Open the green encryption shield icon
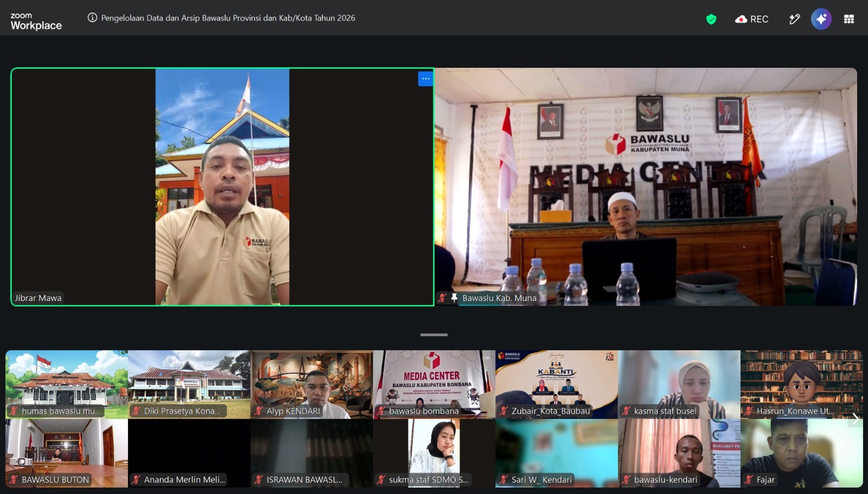Image resolution: width=868 pixels, height=494 pixels. 711,20
